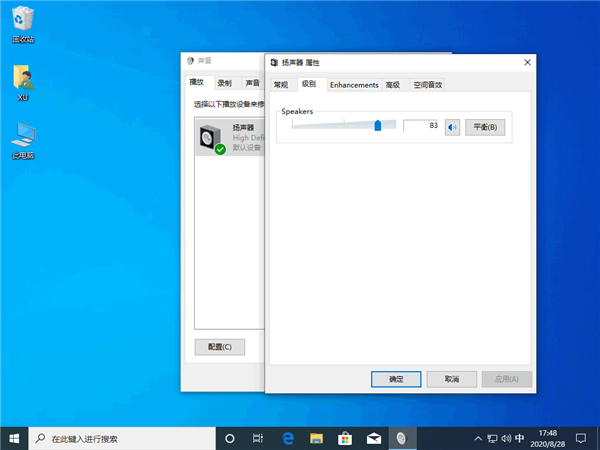The width and height of the screenshot is (600, 450).
Task: Open the 高级 tab
Action: [393, 85]
